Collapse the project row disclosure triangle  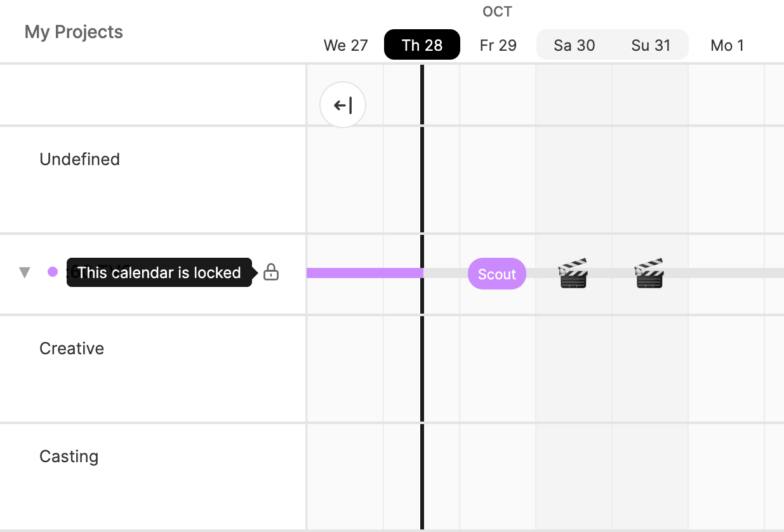[x=25, y=273]
